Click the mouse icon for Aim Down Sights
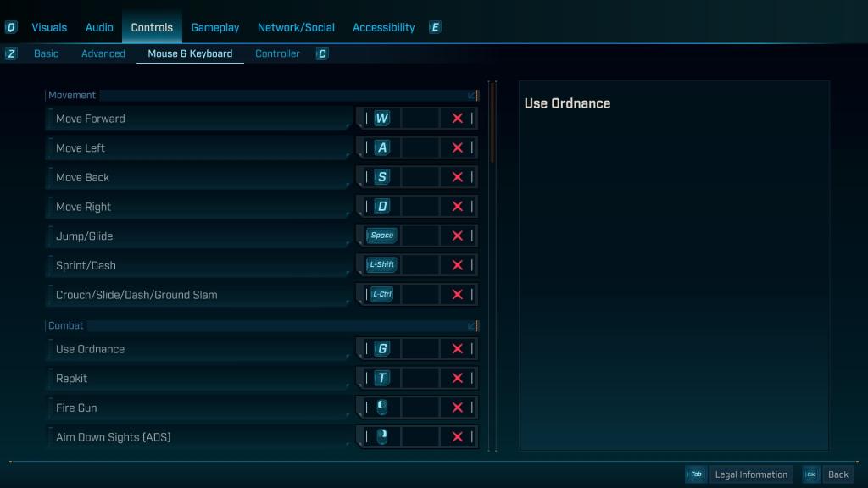 click(x=381, y=436)
